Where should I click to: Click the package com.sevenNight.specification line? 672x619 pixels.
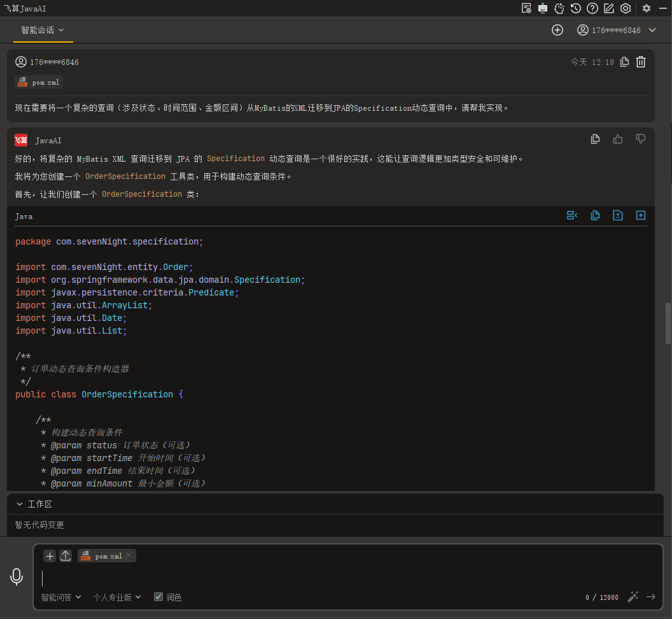[109, 241]
